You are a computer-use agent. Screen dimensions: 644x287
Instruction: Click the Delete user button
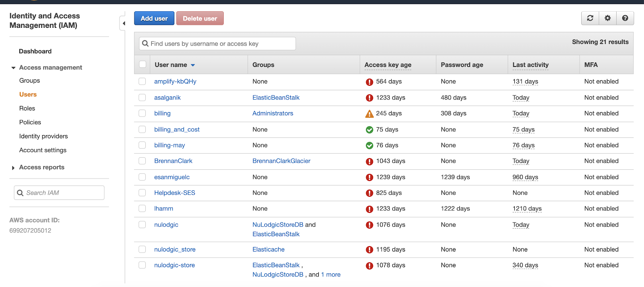(200, 18)
